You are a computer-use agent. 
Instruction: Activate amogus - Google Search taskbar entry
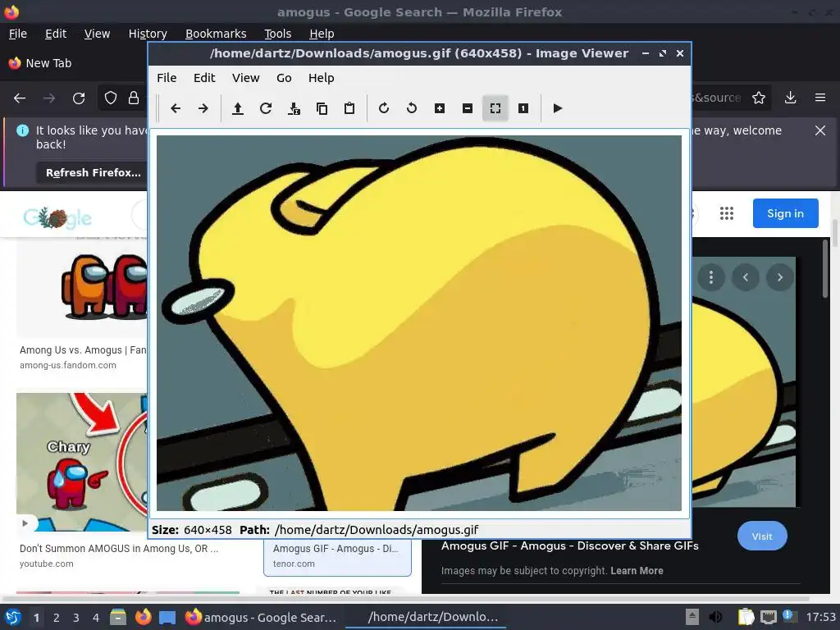[x=261, y=617]
